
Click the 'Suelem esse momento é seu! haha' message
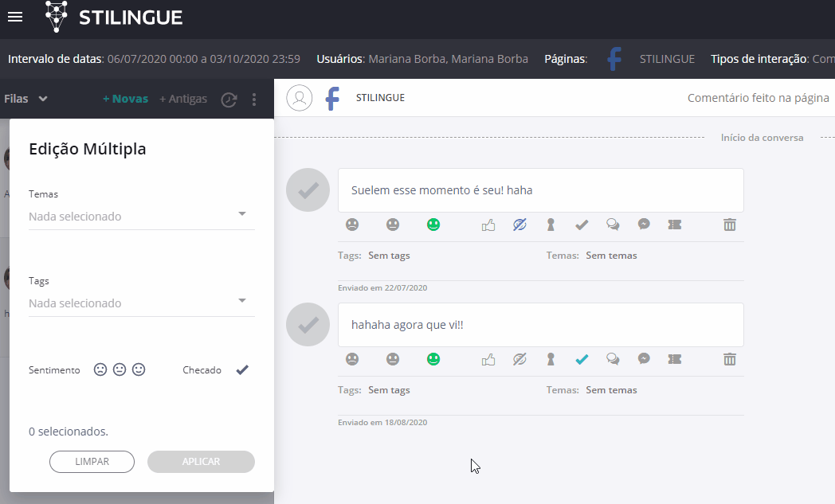(540, 190)
